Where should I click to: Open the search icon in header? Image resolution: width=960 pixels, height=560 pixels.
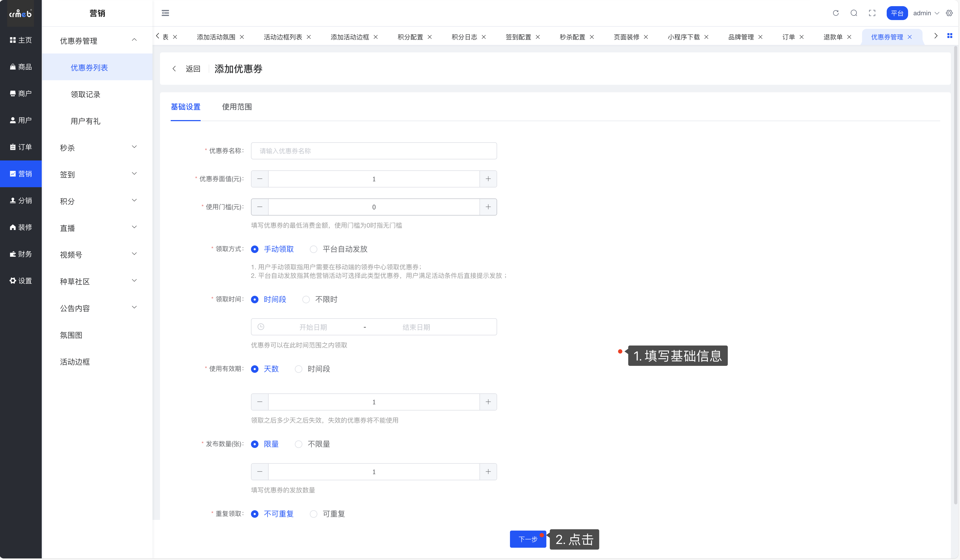pyautogui.click(x=854, y=13)
